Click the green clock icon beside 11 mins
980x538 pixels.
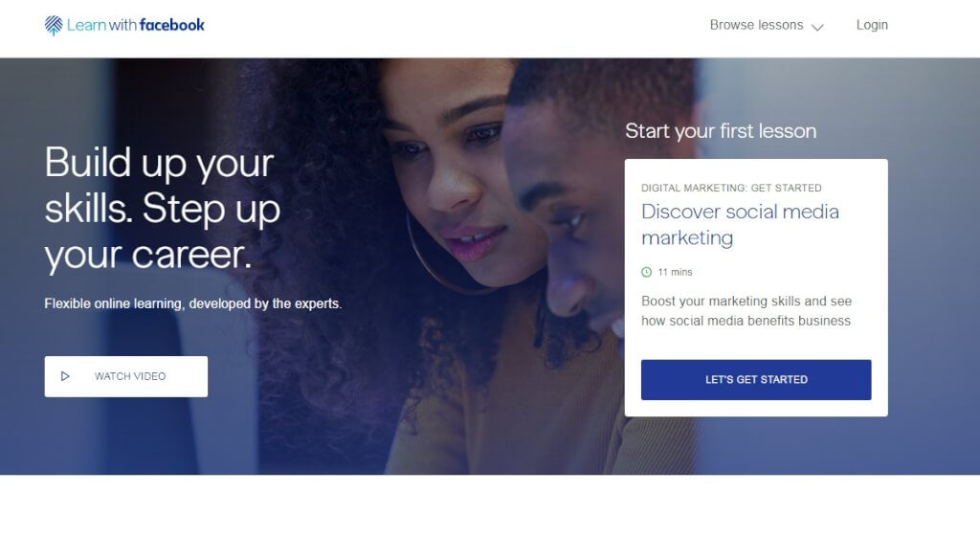click(x=647, y=272)
